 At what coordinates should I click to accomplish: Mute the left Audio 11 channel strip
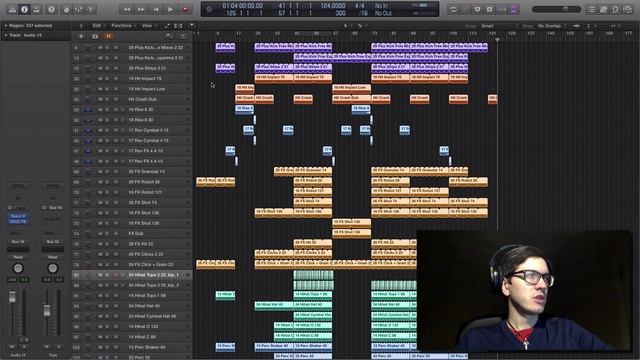[x=12, y=347]
